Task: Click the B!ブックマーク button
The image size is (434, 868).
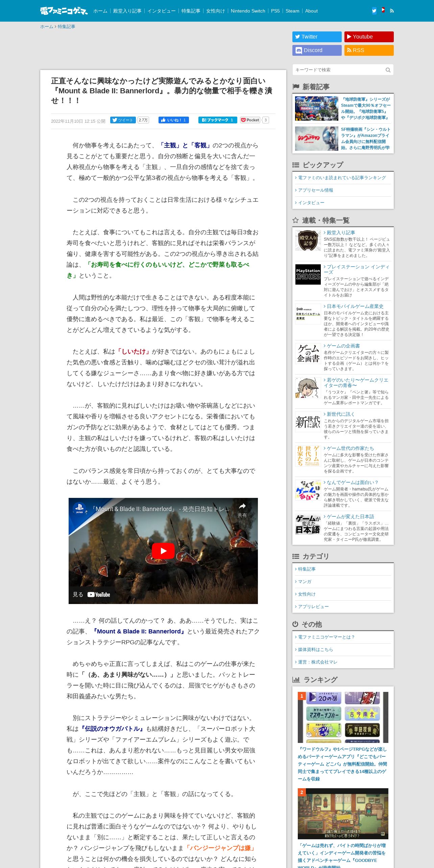Action: 218,120
